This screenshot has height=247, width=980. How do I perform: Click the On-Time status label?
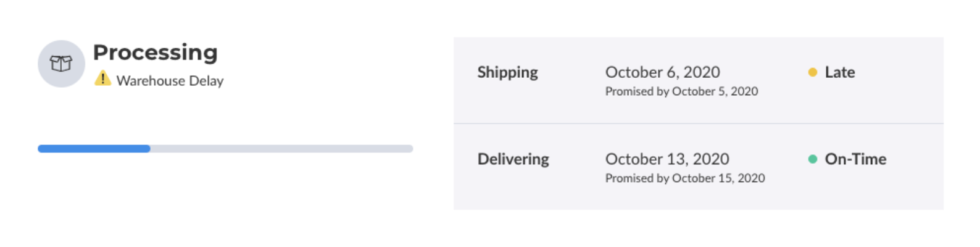coord(855,159)
